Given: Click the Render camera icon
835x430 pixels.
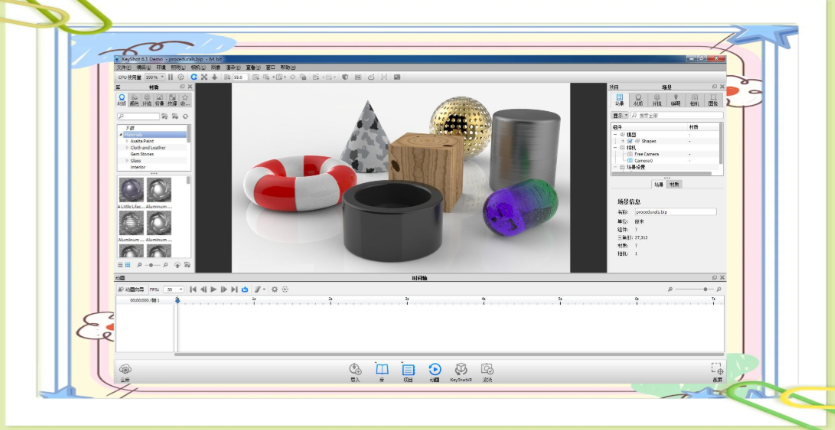Looking at the screenshot, I should [x=487, y=369].
